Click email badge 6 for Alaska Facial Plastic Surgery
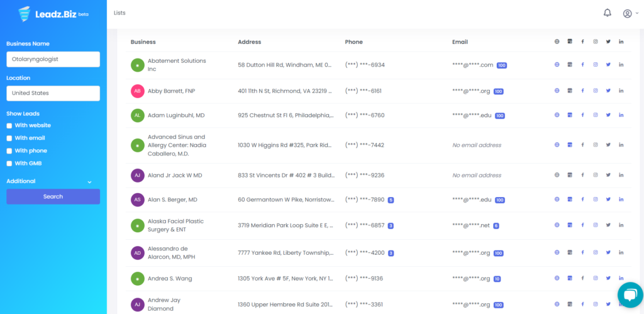Image resolution: width=644 pixels, height=314 pixels. point(496,226)
